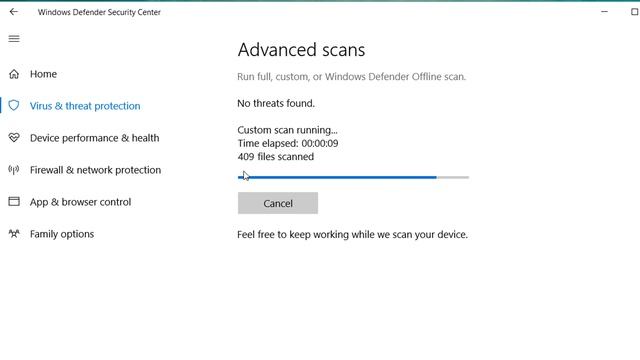Click the Advanced scans heading
The width and height of the screenshot is (640, 360).
301,50
